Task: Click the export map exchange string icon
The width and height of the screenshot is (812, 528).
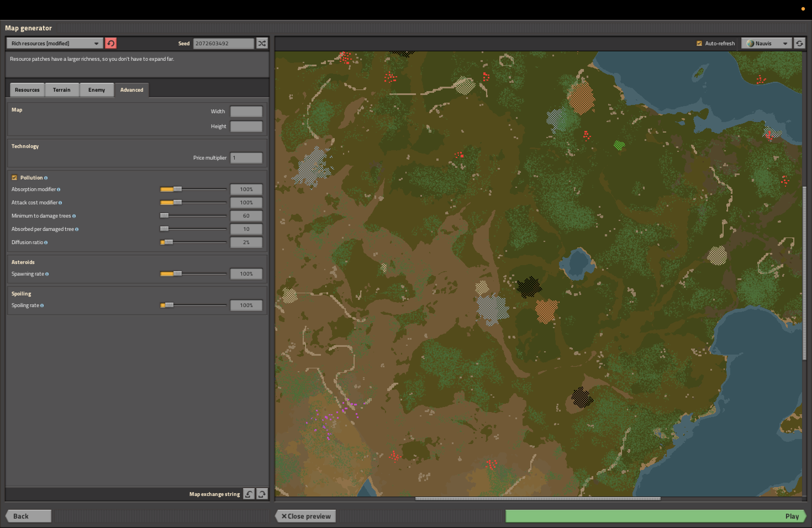Action: 262,494
